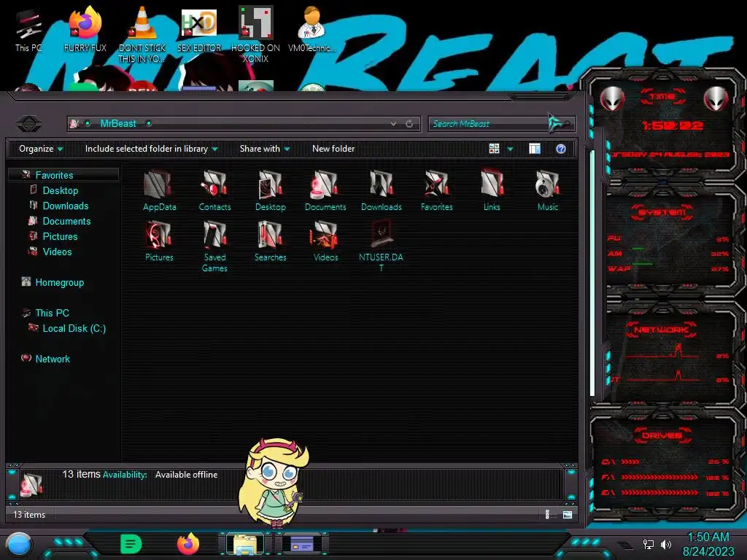Select the Desktop folder in file pane

(x=270, y=190)
